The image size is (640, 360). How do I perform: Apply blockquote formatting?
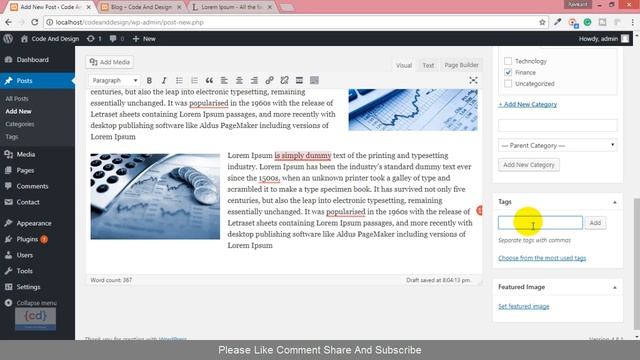click(x=209, y=80)
